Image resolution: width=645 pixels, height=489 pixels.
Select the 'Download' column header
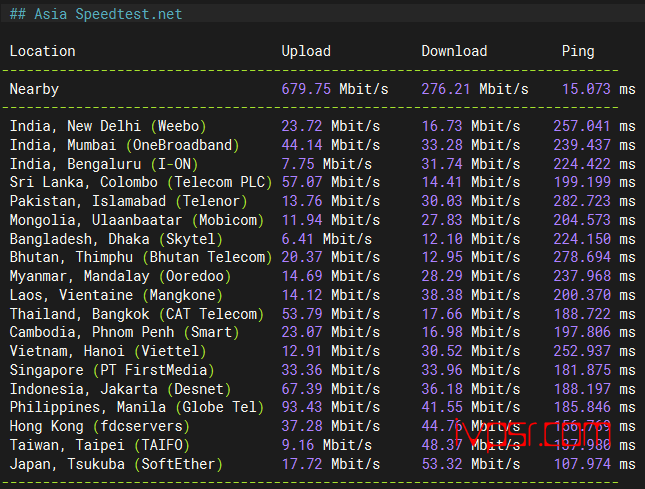[x=454, y=51]
